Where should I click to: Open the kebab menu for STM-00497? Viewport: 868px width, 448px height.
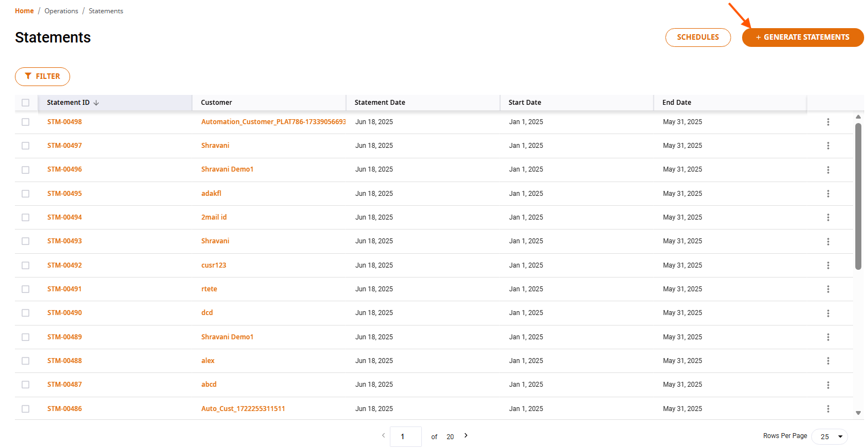[x=828, y=146]
